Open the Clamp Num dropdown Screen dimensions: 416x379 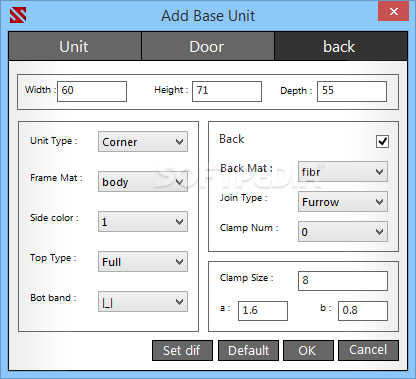pos(343,232)
